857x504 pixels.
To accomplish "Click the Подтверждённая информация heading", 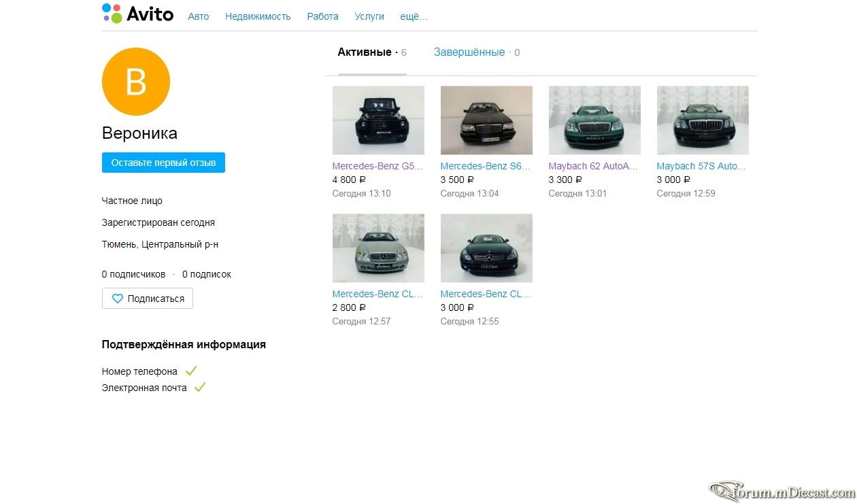I will click(184, 344).
